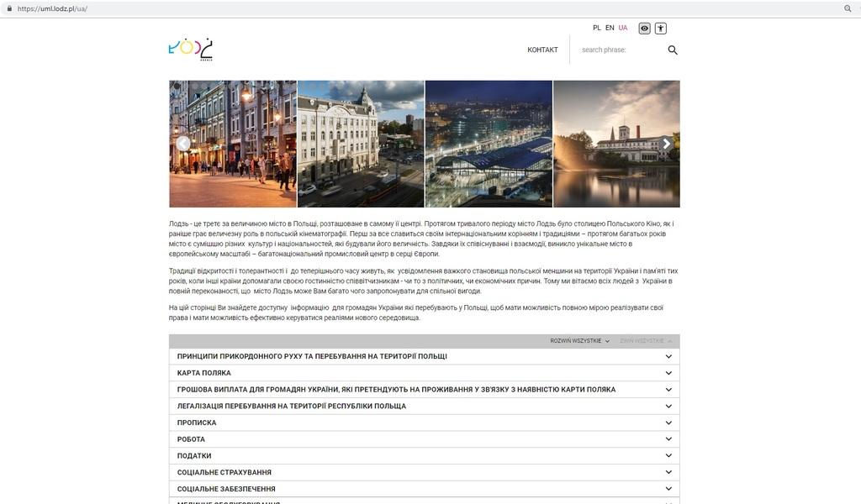Expand СОЦІАЛЬНЕ СТРАХУВАННЯ chevron
The height and width of the screenshot is (504, 861).
point(668,472)
